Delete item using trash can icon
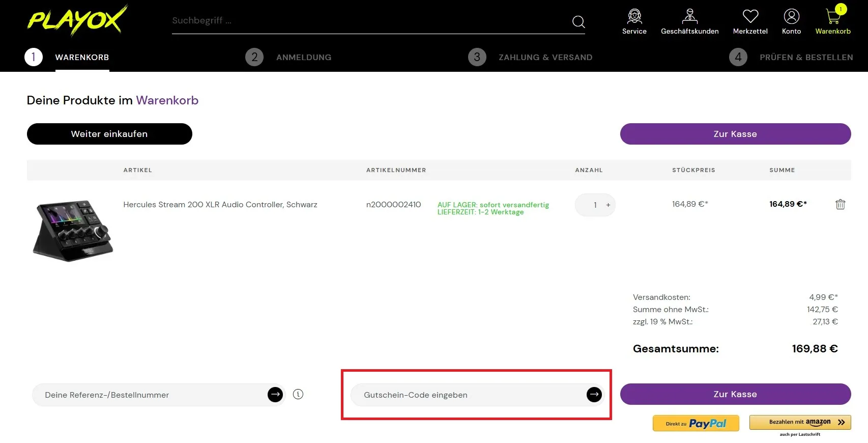 click(x=840, y=204)
